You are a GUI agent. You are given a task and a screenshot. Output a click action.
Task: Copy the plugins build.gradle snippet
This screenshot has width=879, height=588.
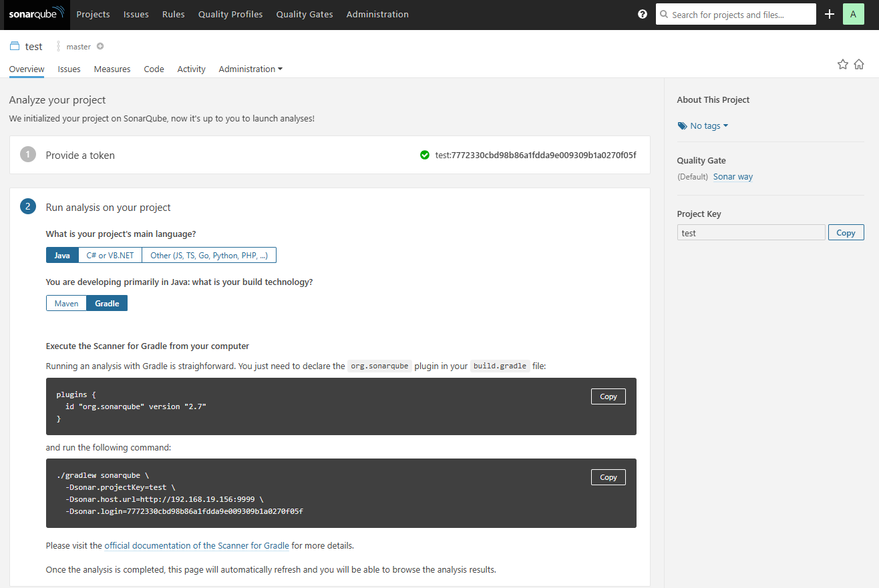click(608, 396)
